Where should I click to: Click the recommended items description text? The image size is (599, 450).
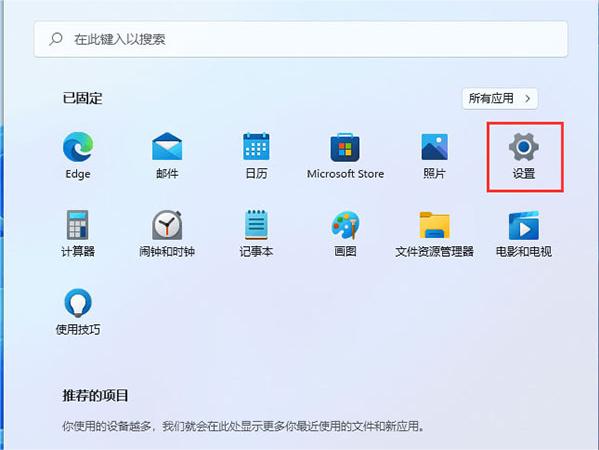(x=243, y=426)
